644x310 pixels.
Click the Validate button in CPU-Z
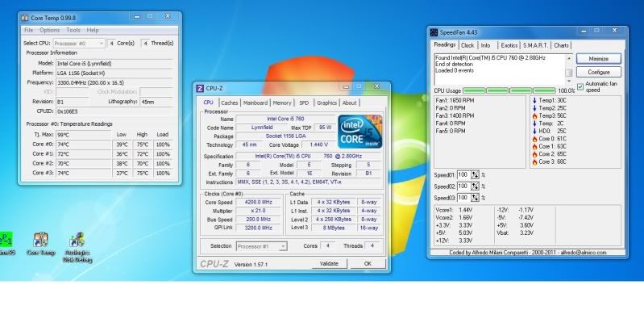(x=329, y=264)
